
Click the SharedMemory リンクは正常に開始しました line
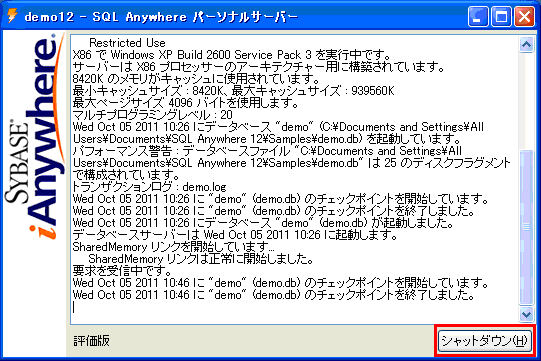coord(201,259)
